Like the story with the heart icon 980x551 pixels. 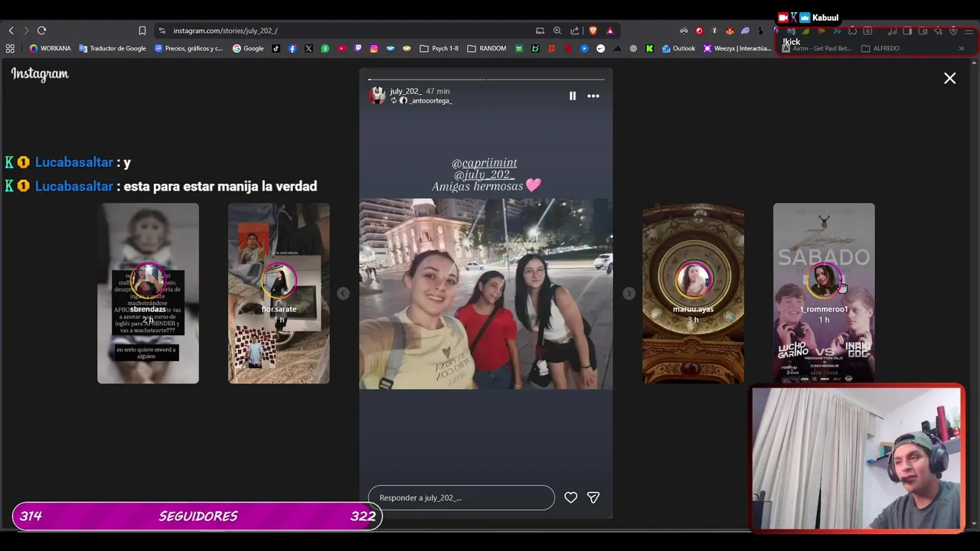(x=570, y=497)
